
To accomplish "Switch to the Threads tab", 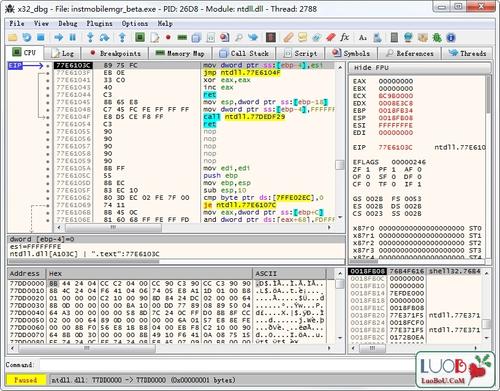I will point(467,53).
